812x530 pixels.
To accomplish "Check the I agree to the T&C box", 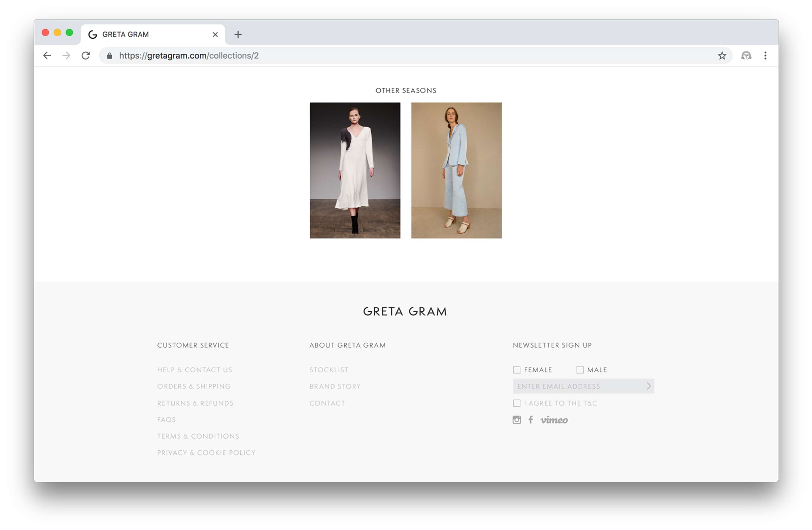I will 516,403.
